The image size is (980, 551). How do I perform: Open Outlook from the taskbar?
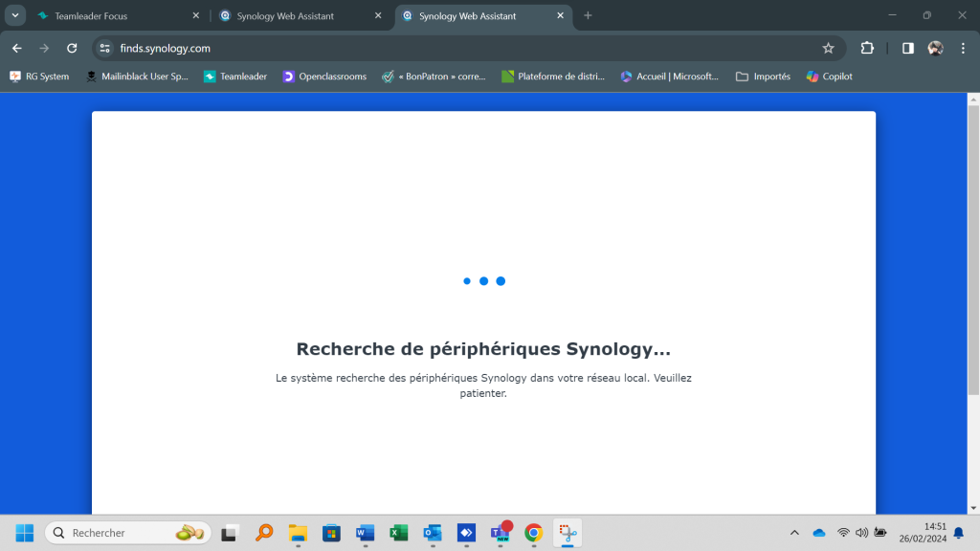pyautogui.click(x=432, y=533)
